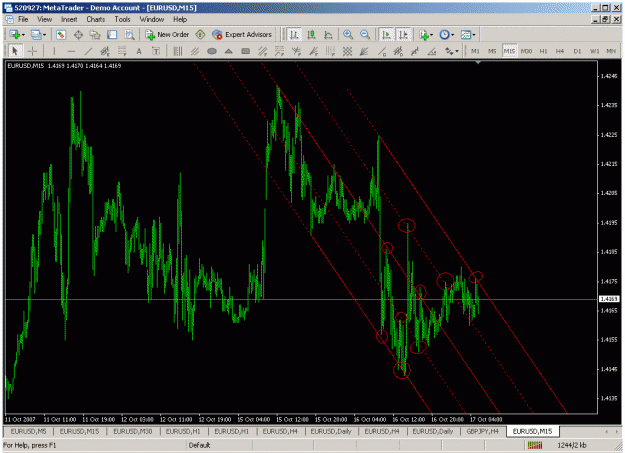Click the '1244/2 kb' traffic text
The image size is (625, 453).
tap(572, 445)
